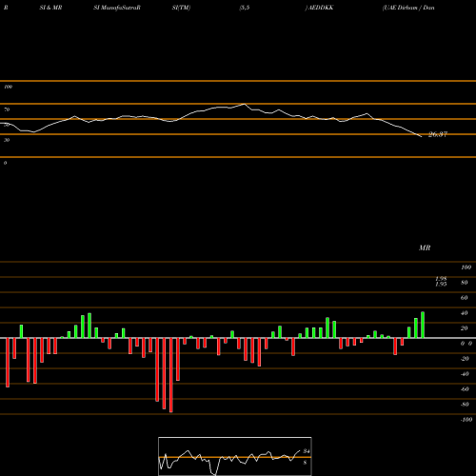The image size is (476, 476).
Task: Click the 80 label on MR axis
Action: 465,283
